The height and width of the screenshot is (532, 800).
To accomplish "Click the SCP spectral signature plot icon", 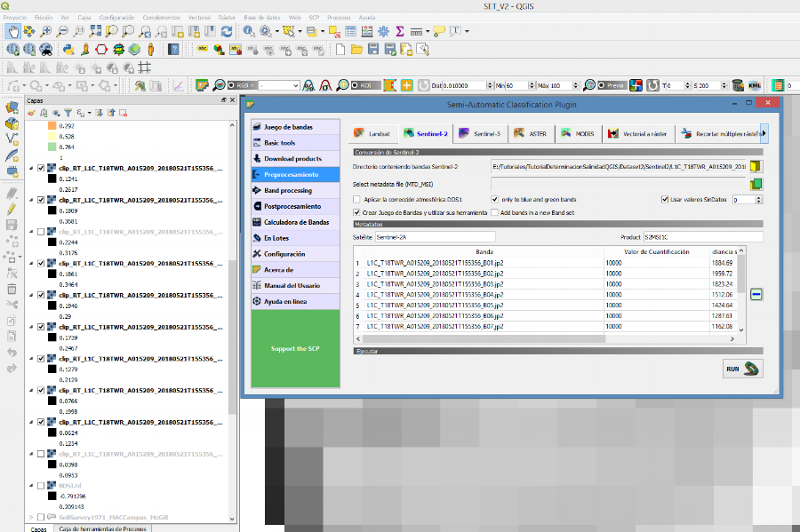I will coord(178,85).
